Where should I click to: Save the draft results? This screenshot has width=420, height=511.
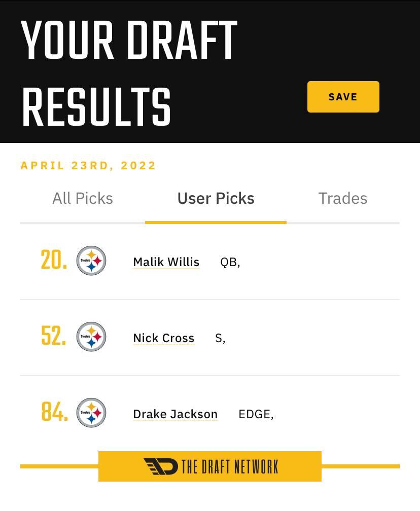coord(343,97)
